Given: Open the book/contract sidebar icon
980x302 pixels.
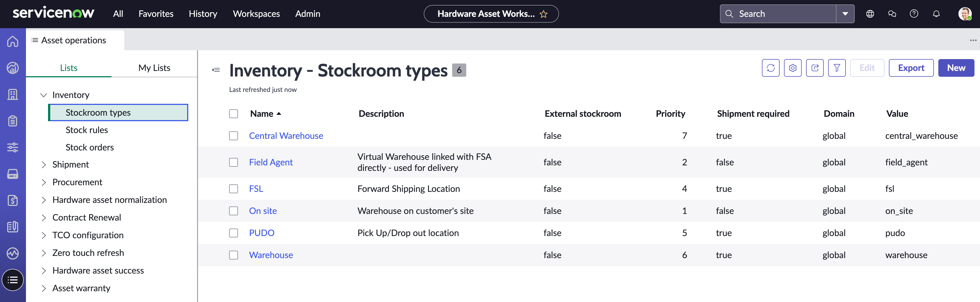Looking at the screenshot, I should click(x=12, y=227).
